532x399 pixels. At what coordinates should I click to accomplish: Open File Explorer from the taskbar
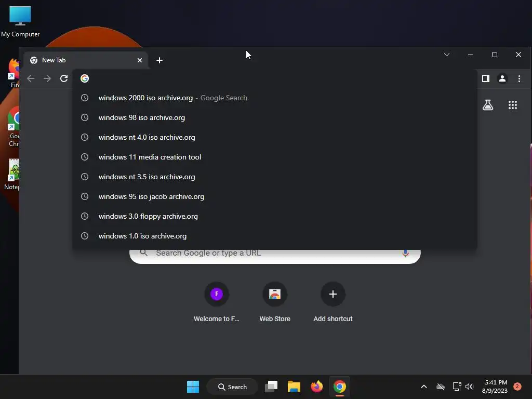[x=294, y=387]
